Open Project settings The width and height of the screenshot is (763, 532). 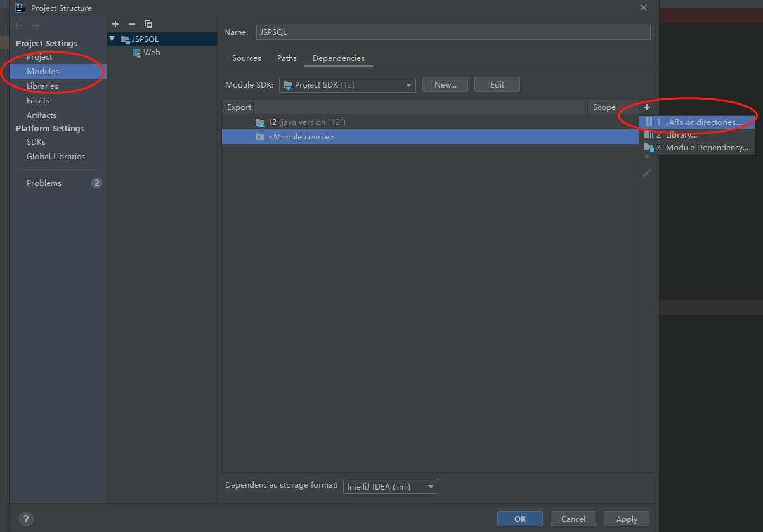point(39,57)
